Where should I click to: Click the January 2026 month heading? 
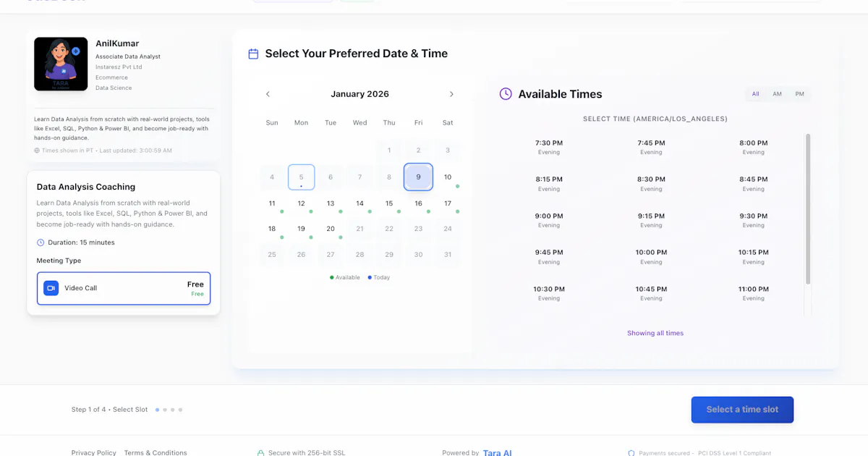coord(359,94)
